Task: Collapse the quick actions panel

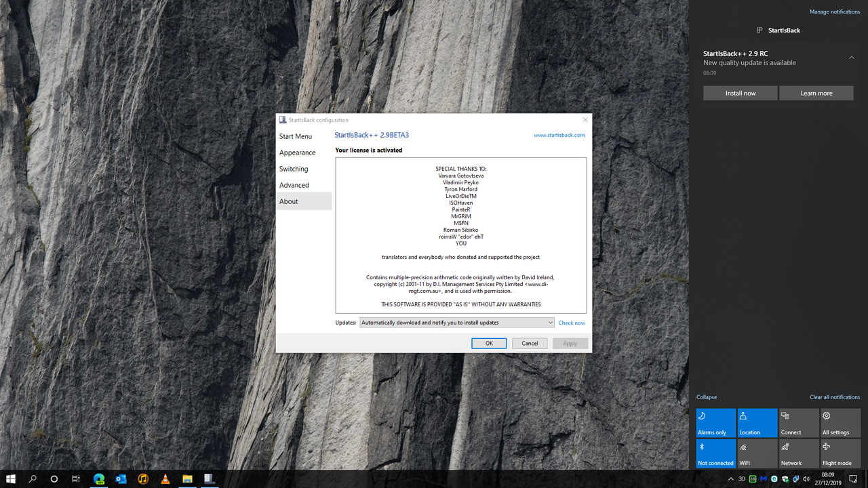Action: click(x=707, y=397)
